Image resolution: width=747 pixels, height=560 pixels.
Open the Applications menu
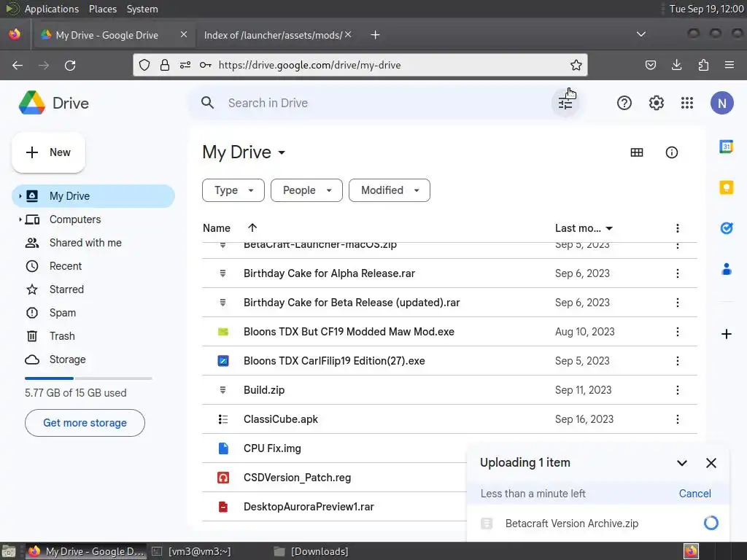[51, 9]
